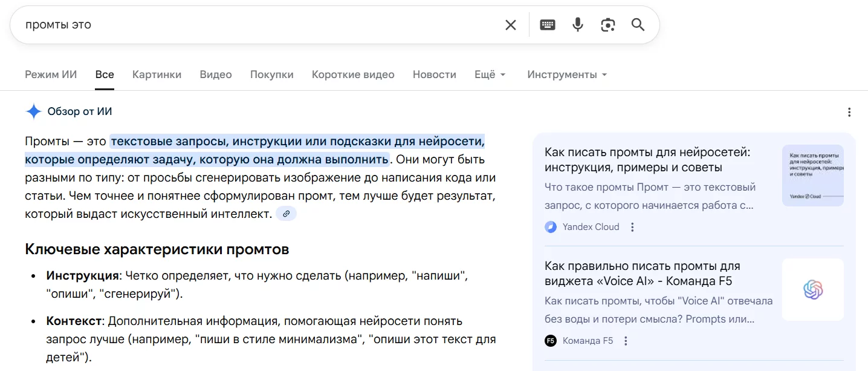Open the Инструменты dropdown

(566, 74)
